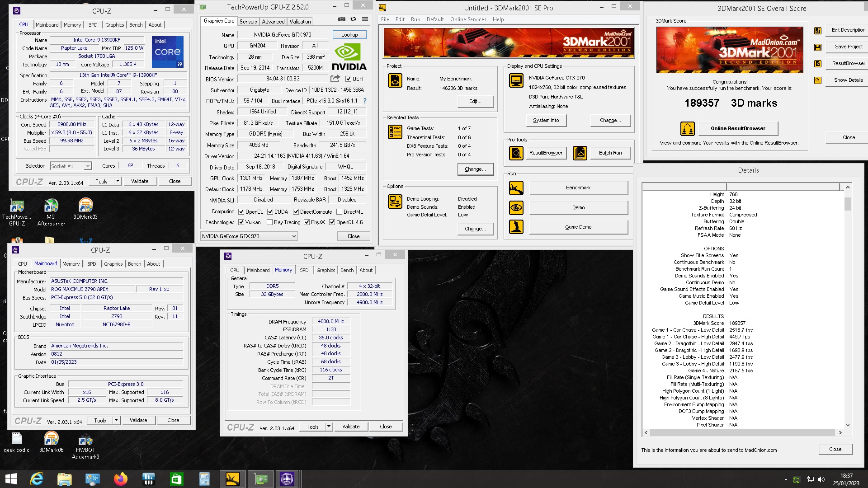This screenshot has width=868, height=488.
Task: Click scroll down arrow in Details list
Action: [848, 425]
